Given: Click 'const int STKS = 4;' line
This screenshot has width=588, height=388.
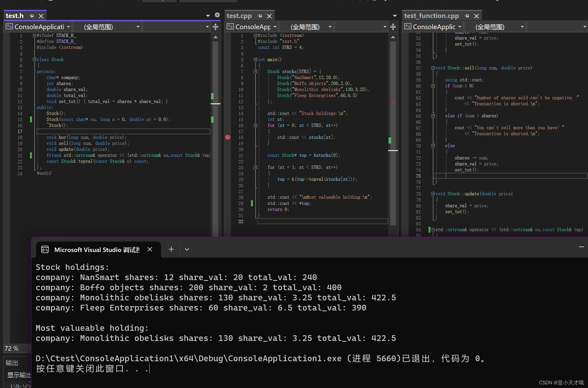Looking at the screenshot, I should click(x=280, y=47).
